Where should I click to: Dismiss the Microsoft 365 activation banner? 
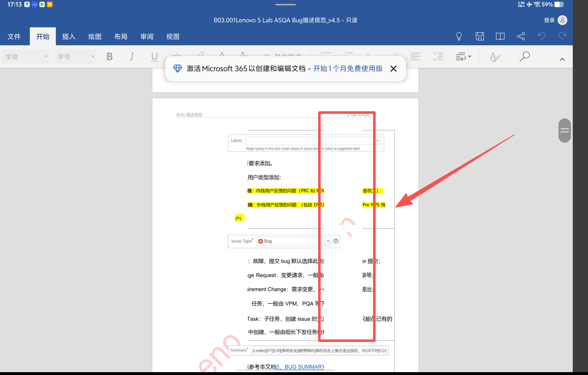click(393, 69)
